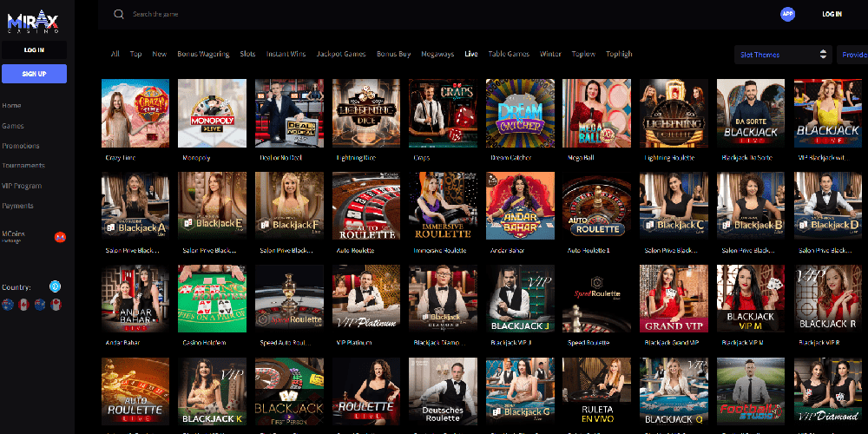Select the first country flag icon
The height and width of the screenshot is (434, 868).
(8, 304)
